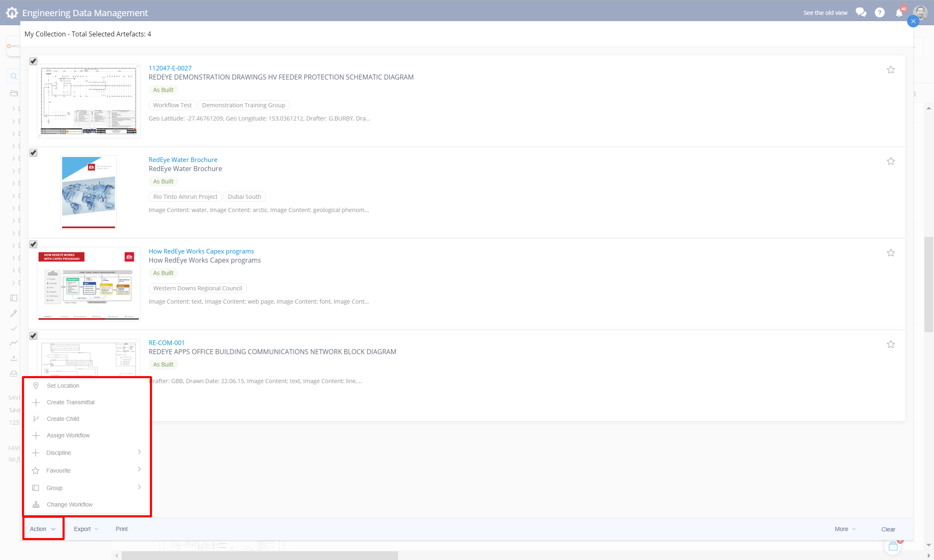The height and width of the screenshot is (560, 934).
Task: Click the Western Downs Regional Council tag
Action: pyautogui.click(x=198, y=288)
